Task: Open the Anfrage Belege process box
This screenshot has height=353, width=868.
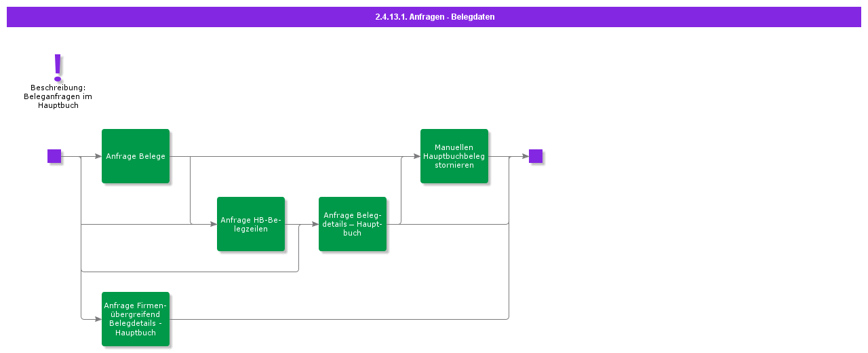Action: tap(136, 156)
